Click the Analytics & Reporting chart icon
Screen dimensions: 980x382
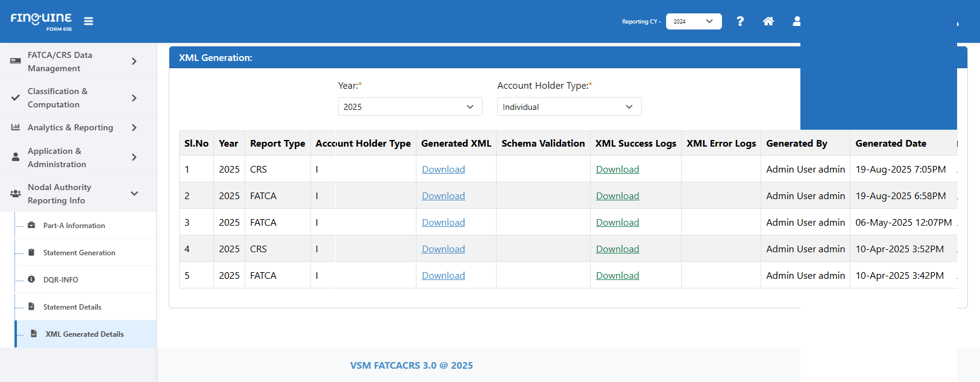click(16, 127)
